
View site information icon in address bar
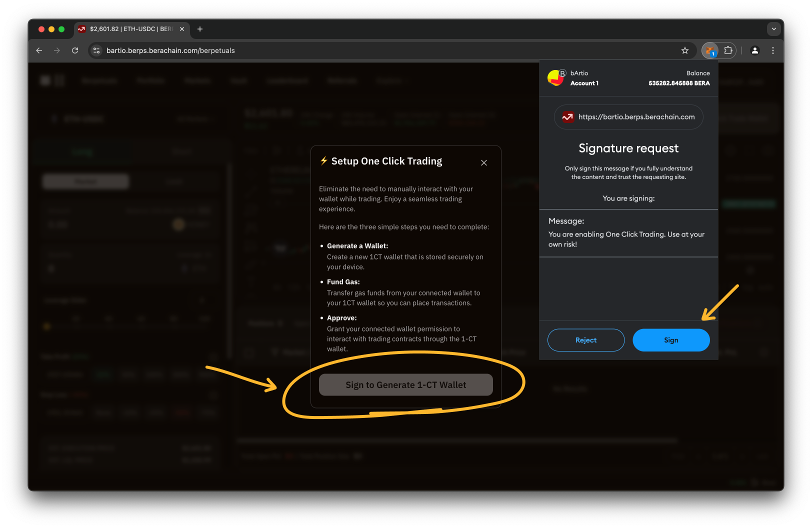click(97, 50)
